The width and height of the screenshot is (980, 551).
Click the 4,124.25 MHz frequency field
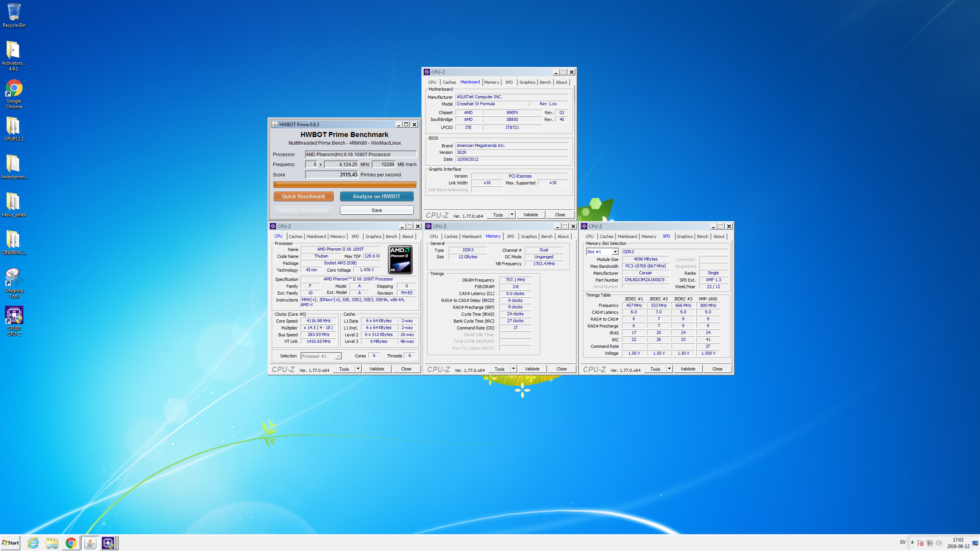point(341,164)
